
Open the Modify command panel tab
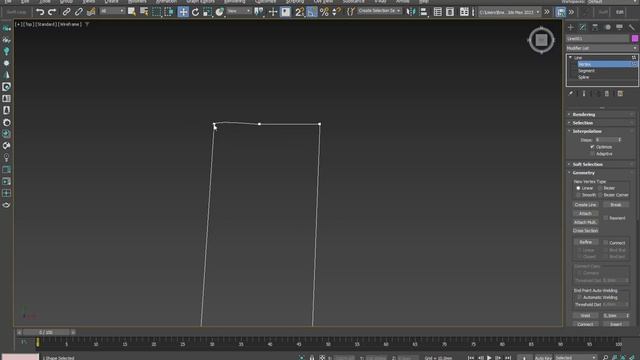583,27
